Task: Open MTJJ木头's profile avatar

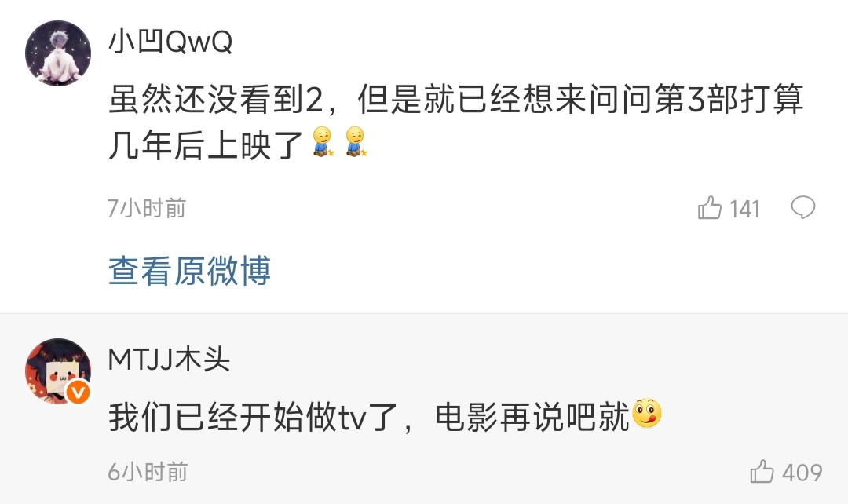Action: (x=58, y=371)
